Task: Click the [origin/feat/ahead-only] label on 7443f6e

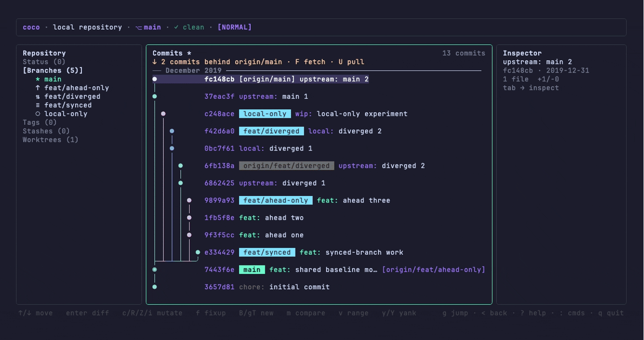Action: click(x=434, y=270)
